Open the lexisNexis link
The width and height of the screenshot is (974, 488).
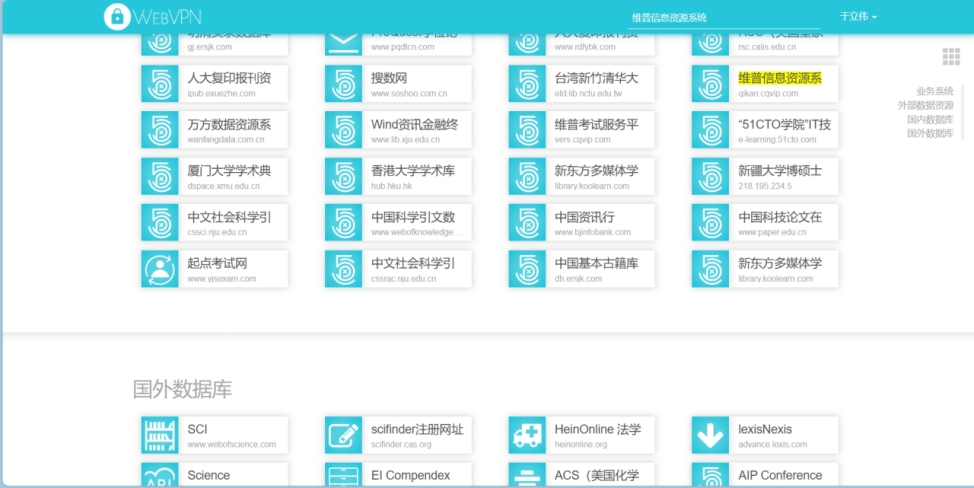(x=765, y=429)
